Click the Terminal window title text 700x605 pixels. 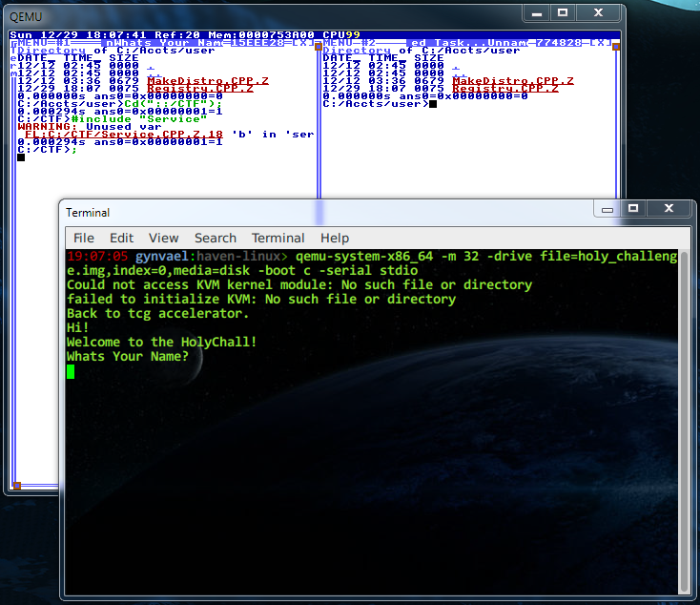pos(88,213)
